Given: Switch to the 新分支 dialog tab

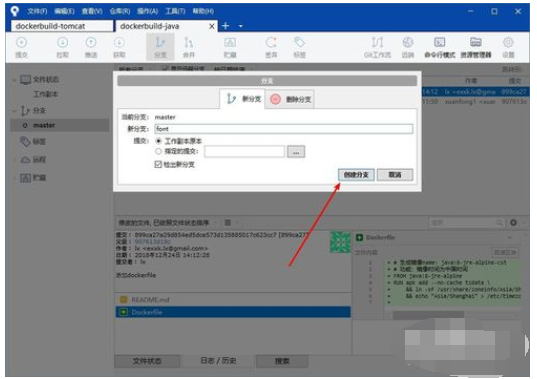Looking at the screenshot, I should click(243, 99).
